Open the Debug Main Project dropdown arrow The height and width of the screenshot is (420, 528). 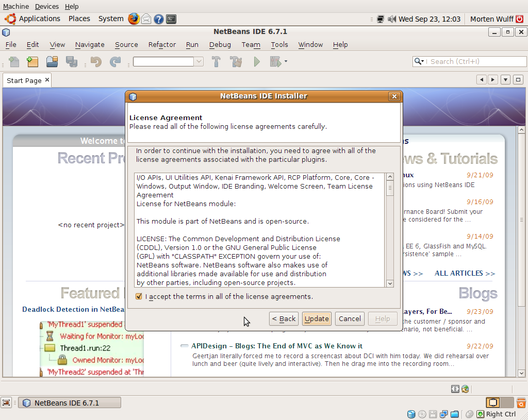pyautogui.click(x=286, y=61)
